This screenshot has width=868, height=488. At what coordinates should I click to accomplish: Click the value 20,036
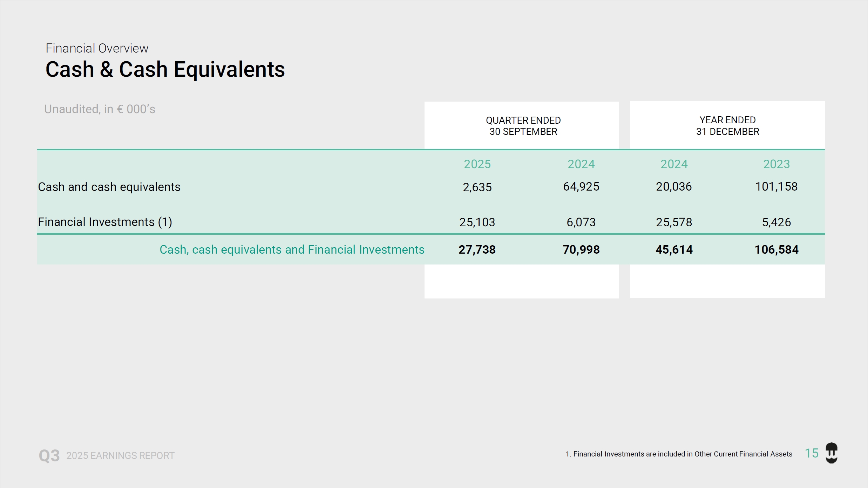pos(674,187)
